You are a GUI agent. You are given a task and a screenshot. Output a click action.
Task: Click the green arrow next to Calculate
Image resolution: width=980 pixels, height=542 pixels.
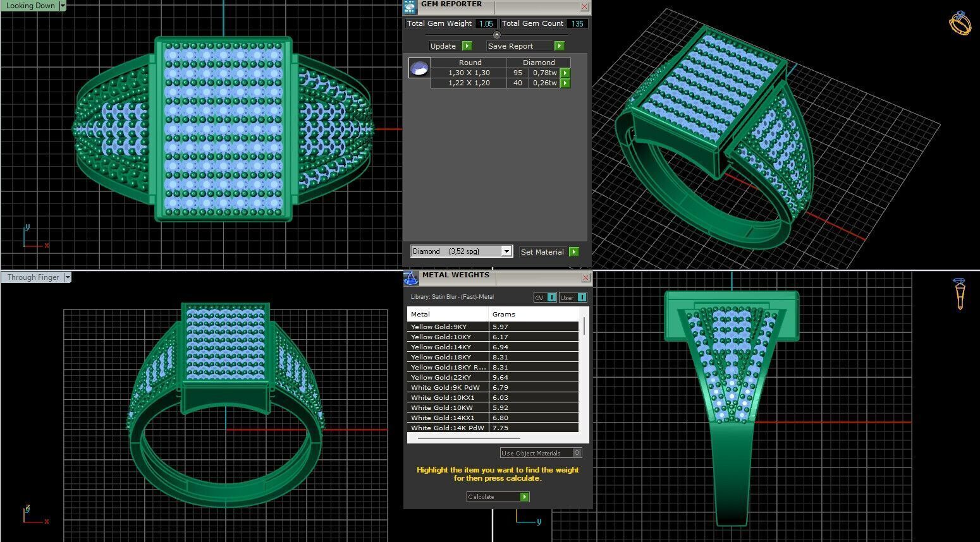click(x=524, y=497)
